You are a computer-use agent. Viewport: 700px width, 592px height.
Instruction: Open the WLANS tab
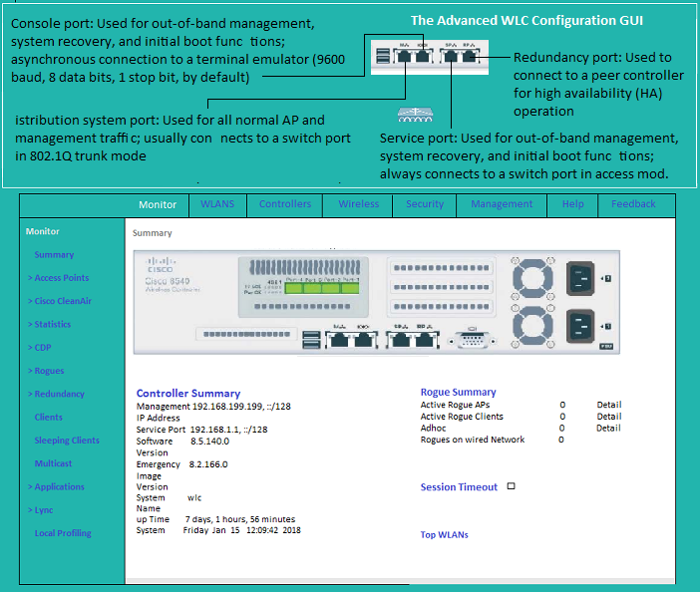pos(217,204)
